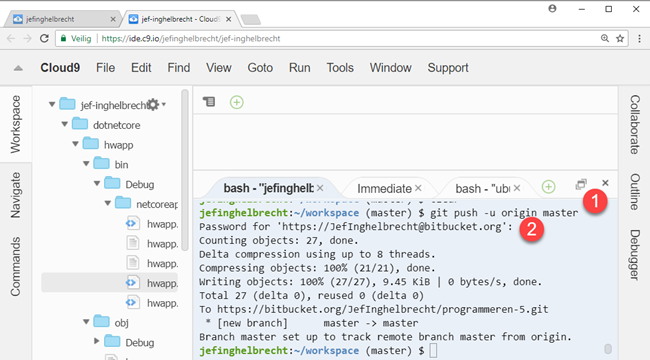Switch to first browser tab jefinghelbrecht
650x360 pixels.
tap(62, 19)
